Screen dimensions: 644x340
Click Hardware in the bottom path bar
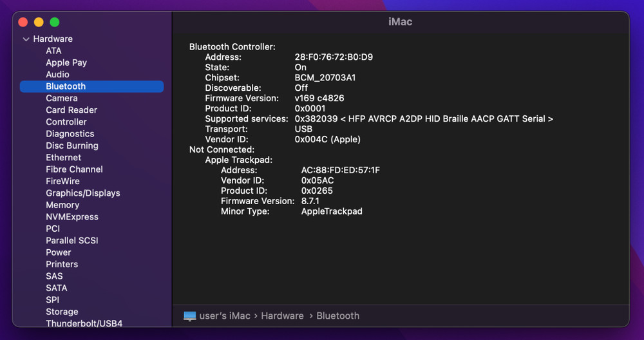pos(282,316)
